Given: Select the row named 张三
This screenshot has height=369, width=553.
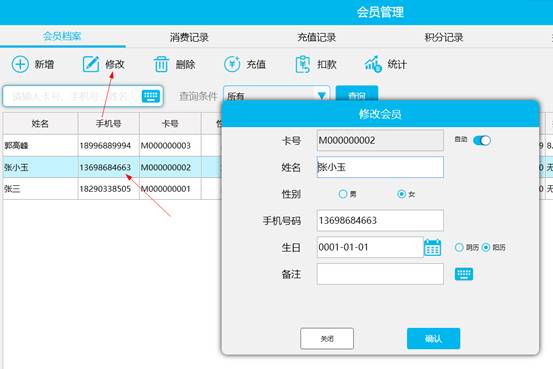Looking at the screenshot, I should (112, 189).
